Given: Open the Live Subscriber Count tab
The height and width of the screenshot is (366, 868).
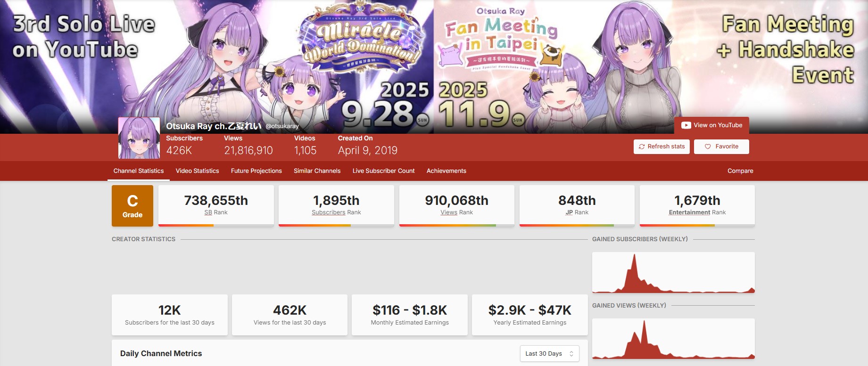Looking at the screenshot, I should 383,171.
